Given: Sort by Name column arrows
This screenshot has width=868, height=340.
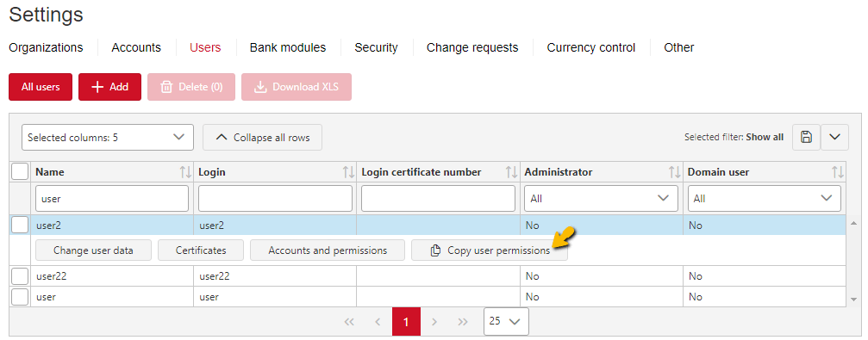Looking at the screenshot, I should (185, 172).
